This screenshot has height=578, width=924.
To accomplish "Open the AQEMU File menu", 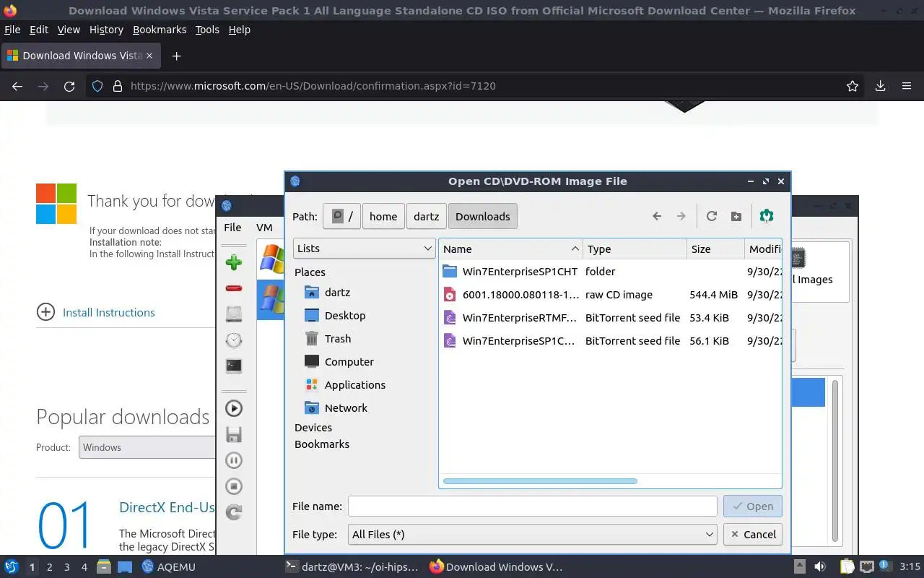I will 232,227.
